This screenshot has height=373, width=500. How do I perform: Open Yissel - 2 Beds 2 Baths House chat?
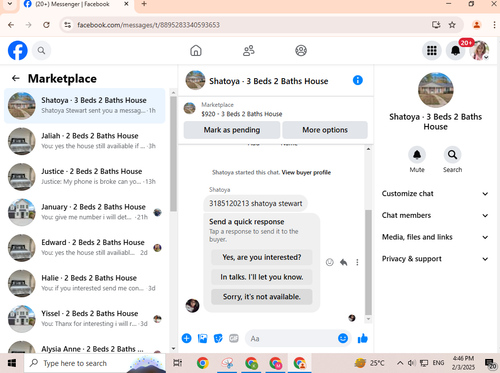click(x=85, y=319)
